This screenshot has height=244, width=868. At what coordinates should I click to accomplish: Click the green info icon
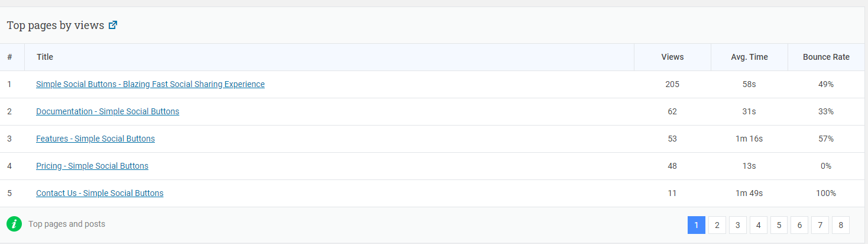(14, 224)
